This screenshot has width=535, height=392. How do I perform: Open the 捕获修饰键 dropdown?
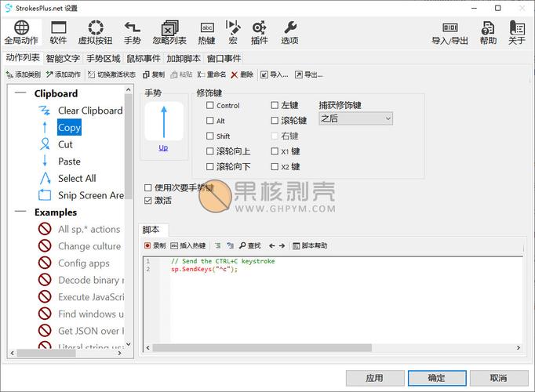355,118
